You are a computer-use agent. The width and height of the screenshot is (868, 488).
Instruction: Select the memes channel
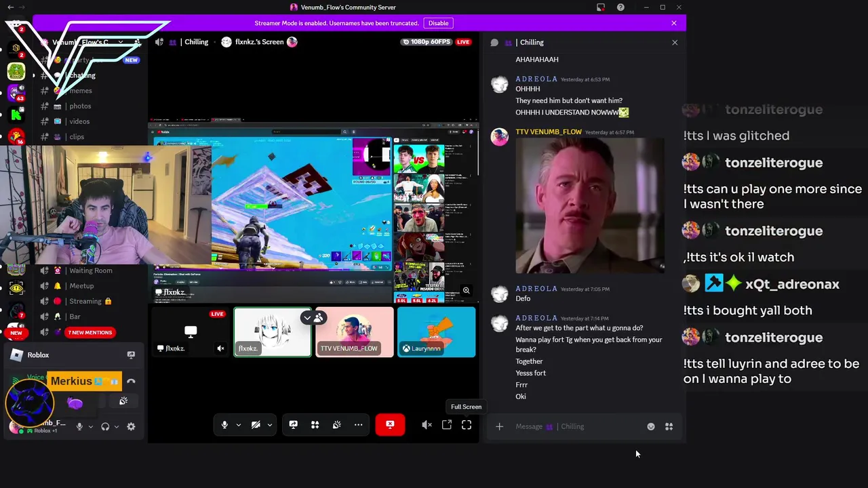point(81,91)
